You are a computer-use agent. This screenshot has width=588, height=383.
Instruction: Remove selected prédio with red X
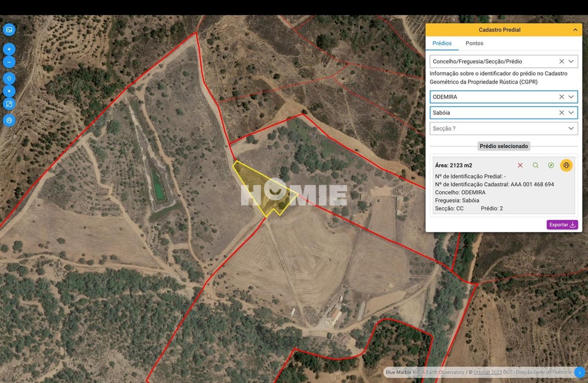tap(520, 165)
